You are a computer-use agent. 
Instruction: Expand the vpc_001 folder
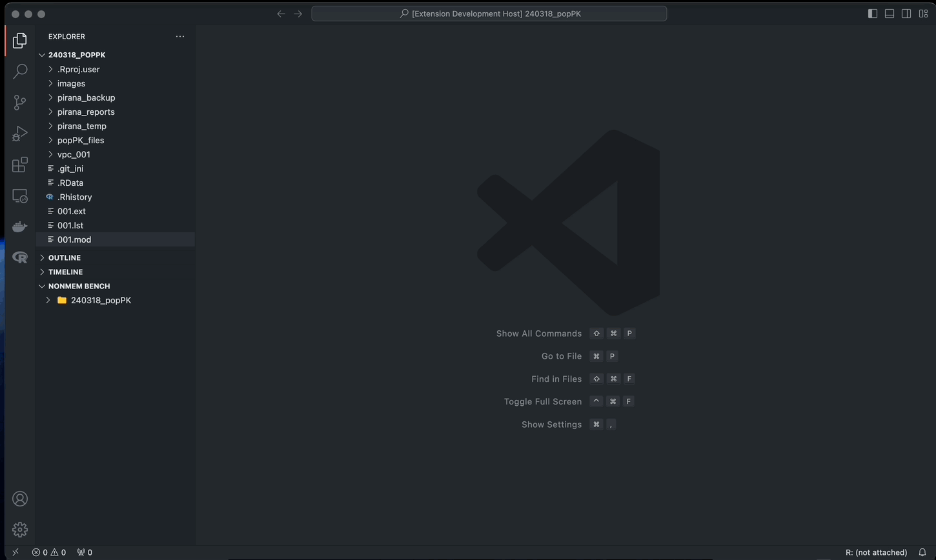coord(116,154)
